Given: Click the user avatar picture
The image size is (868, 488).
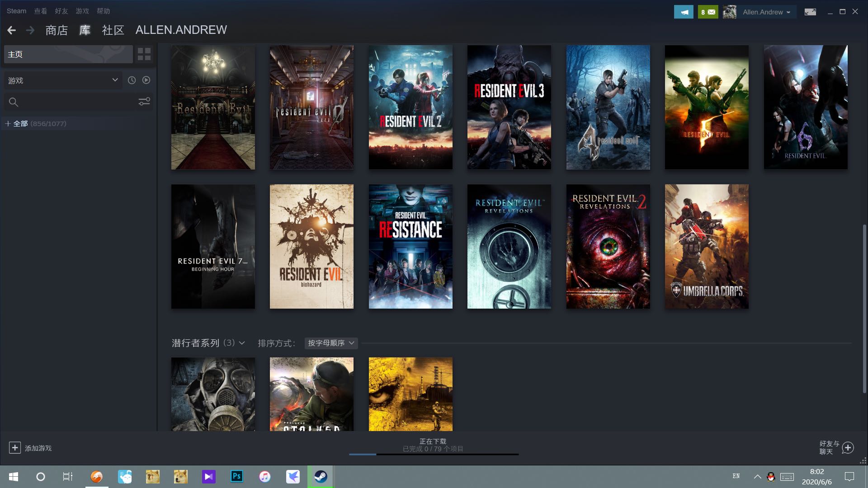Looking at the screenshot, I should tap(729, 12).
